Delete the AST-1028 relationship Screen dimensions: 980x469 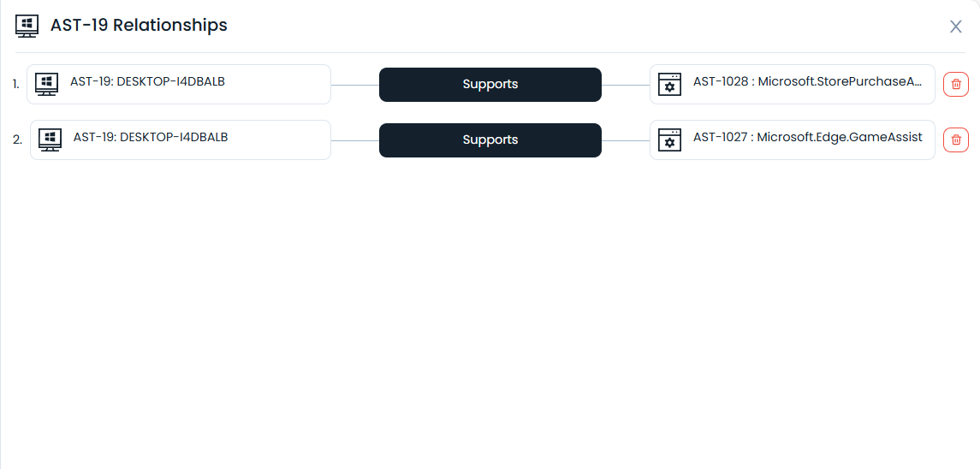tap(956, 84)
